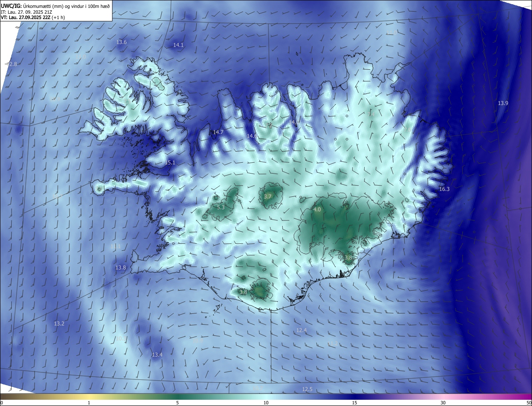This screenshot has height=406, width=532.
Task: Click the color scale tick label 50
Action: click(x=529, y=403)
